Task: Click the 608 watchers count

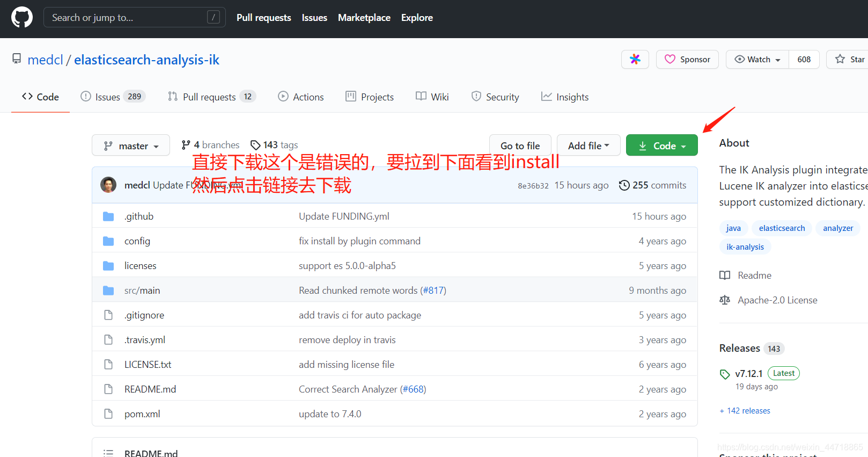Action: 804,59
